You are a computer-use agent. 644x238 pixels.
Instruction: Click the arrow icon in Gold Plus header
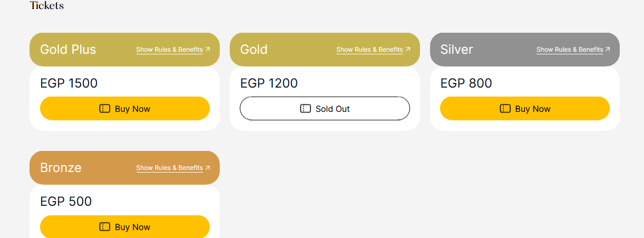click(208, 50)
